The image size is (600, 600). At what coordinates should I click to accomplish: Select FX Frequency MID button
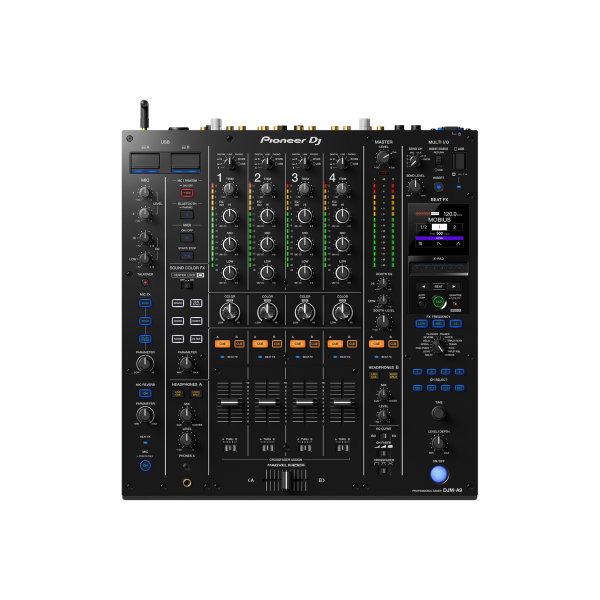point(439,324)
